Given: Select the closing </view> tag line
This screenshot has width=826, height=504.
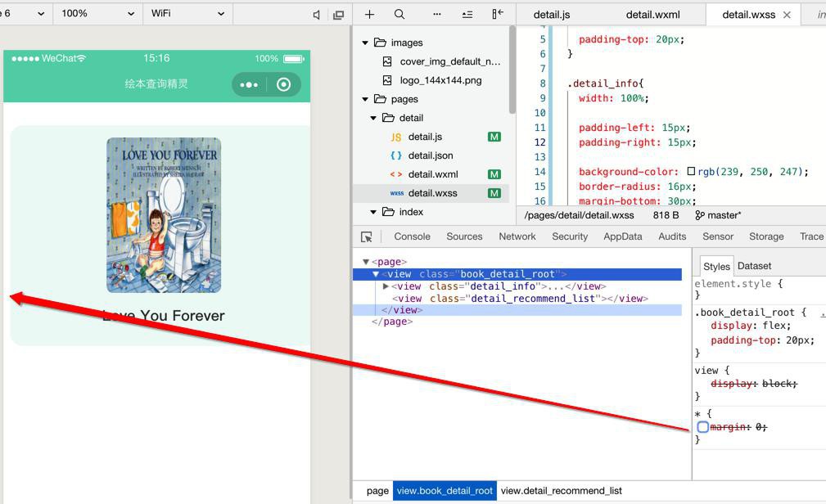Looking at the screenshot, I should click(x=517, y=310).
